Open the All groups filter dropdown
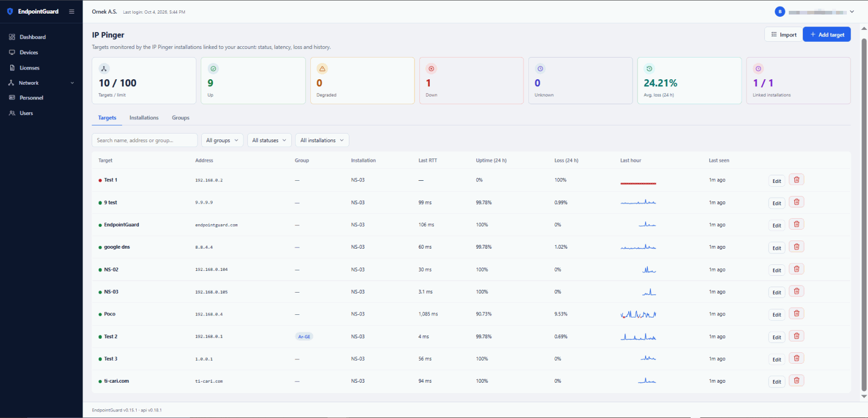Viewport: 868px width, 418px height. pyautogui.click(x=222, y=140)
